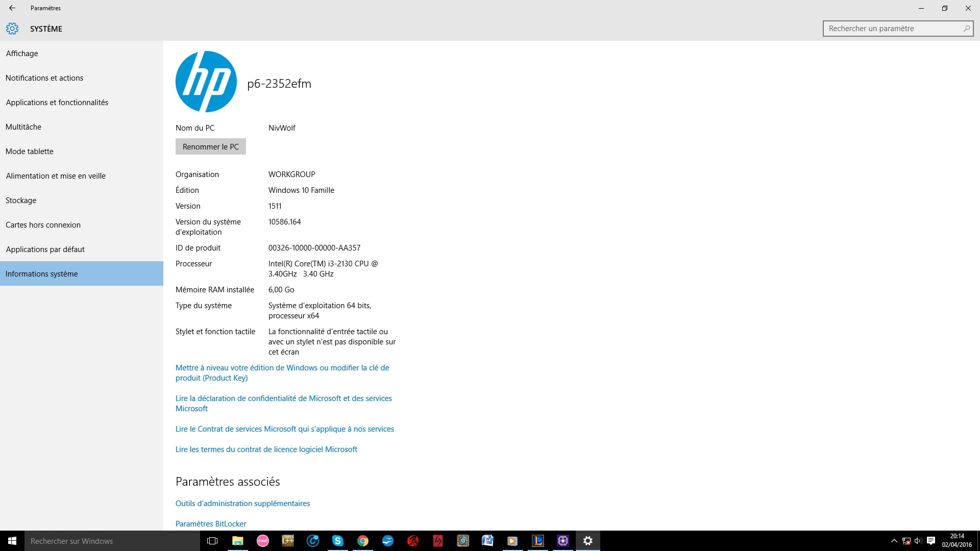Open Skype from the taskbar
Image resolution: width=980 pixels, height=551 pixels.
[337, 541]
